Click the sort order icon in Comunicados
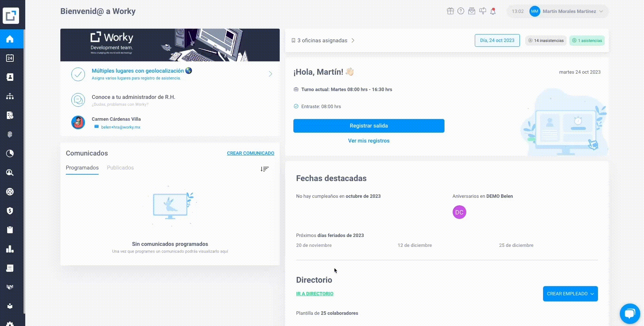The image size is (644, 326). click(x=265, y=169)
